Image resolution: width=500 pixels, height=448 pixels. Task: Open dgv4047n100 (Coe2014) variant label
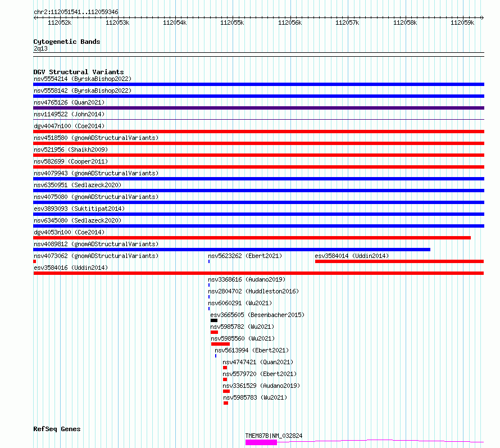(69, 126)
